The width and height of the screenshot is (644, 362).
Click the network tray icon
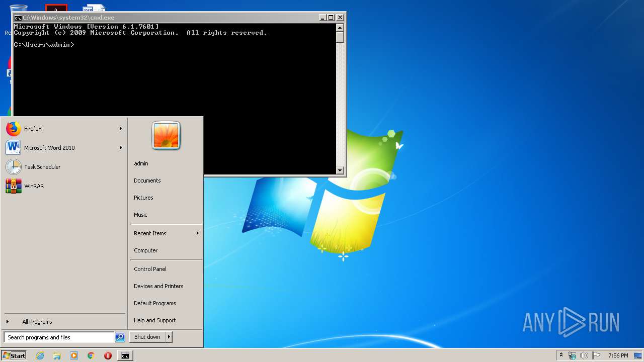coord(572,355)
